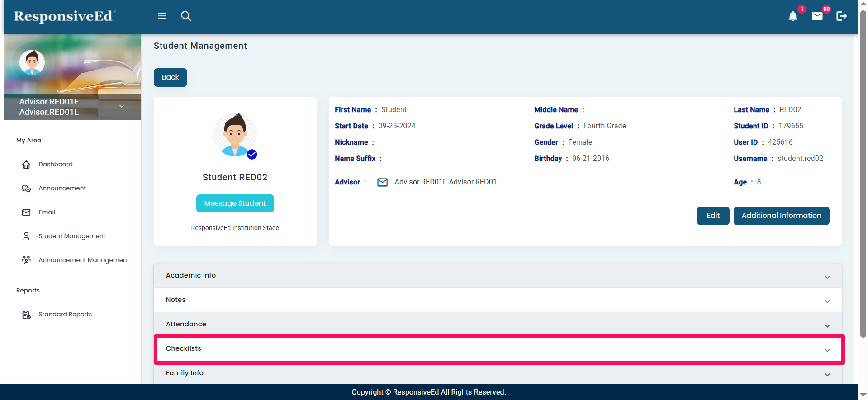Expand the advisor profile dropdown arrow
The height and width of the screenshot is (400, 868).
[x=122, y=106]
